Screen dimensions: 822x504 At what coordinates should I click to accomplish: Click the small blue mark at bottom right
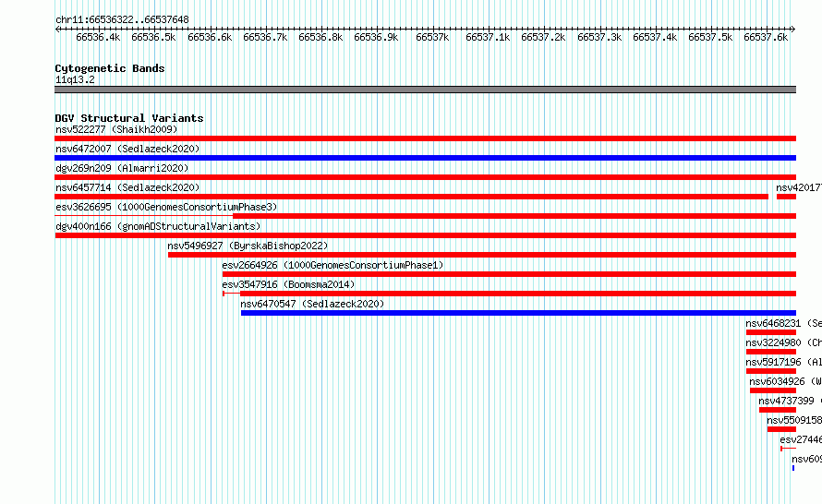(793, 468)
